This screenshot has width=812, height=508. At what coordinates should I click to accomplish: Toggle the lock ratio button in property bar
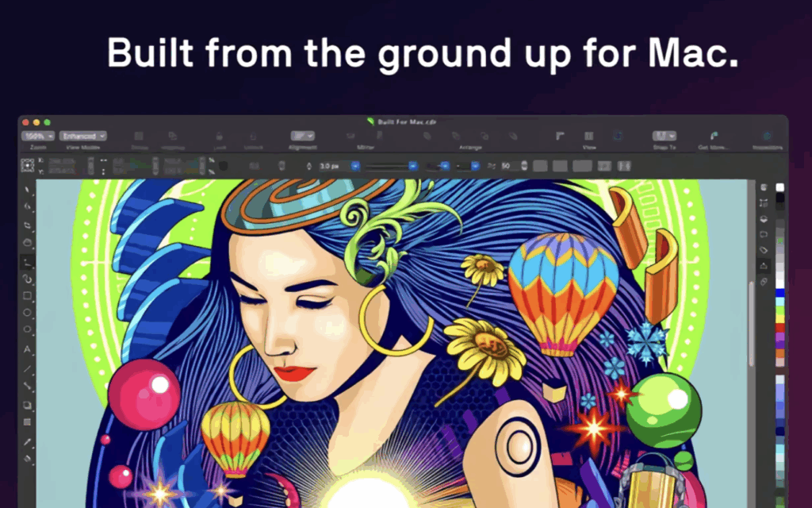[x=223, y=166]
